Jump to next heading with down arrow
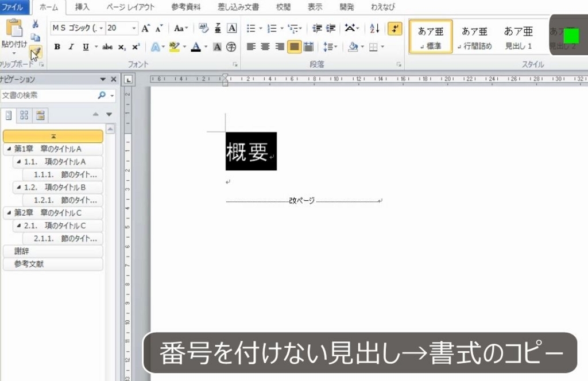This screenshot has width=588, height=381. coord(109,114)
